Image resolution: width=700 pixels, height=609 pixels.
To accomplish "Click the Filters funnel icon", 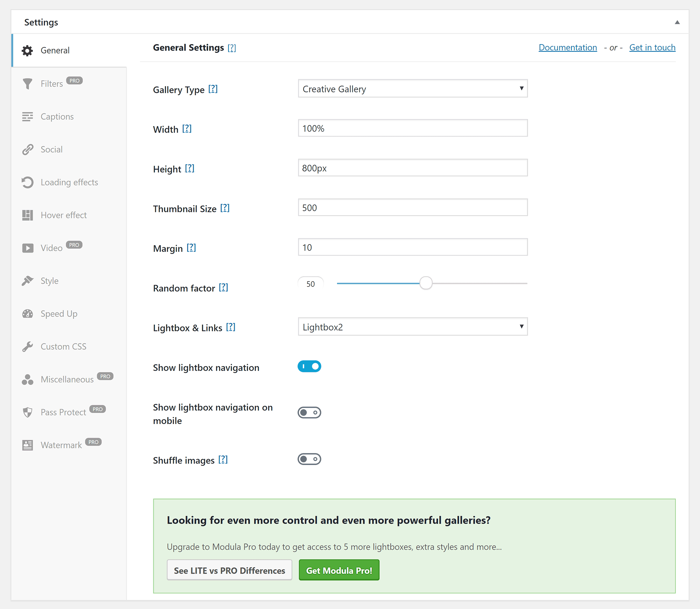I will 27,84.
